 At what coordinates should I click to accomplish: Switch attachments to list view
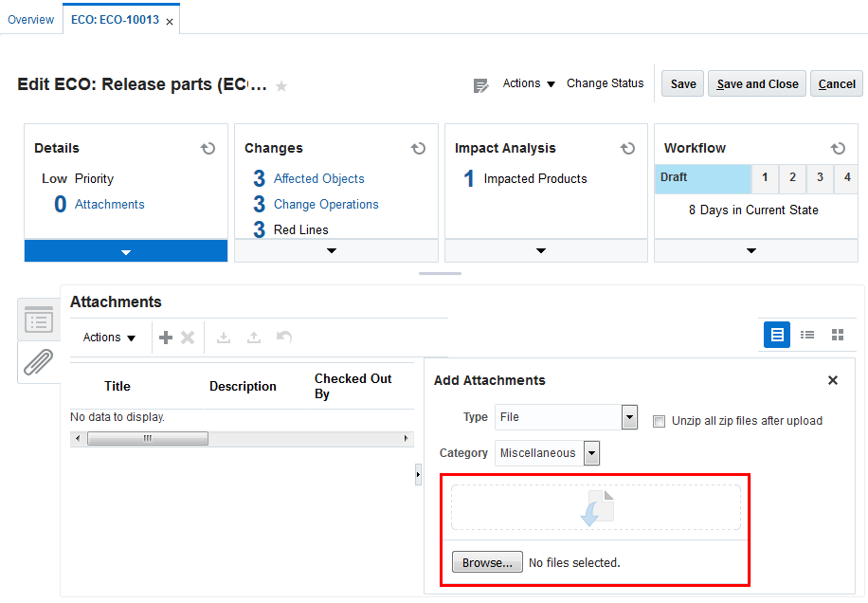(x=807, y=335)
